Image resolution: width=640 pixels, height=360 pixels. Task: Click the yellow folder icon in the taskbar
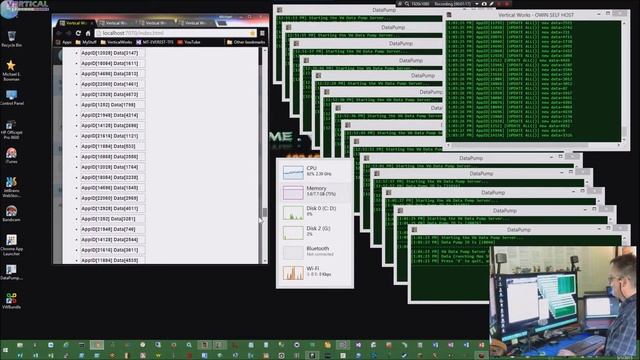327,345
